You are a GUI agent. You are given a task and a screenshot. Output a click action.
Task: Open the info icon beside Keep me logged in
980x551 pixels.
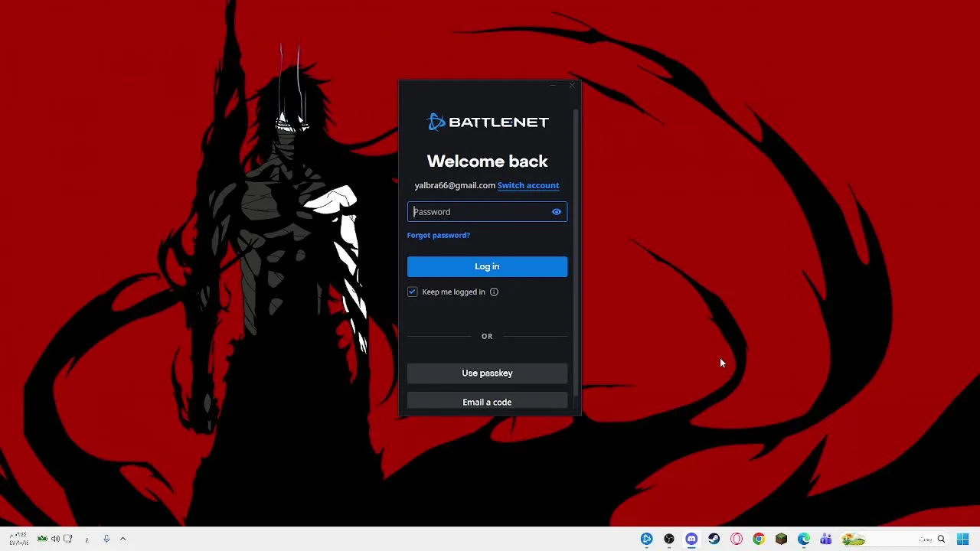[494, 292]
